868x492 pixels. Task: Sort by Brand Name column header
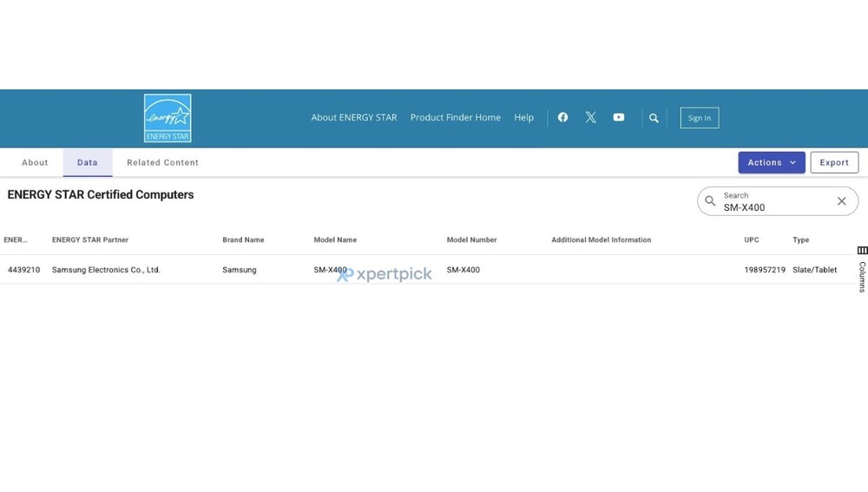coord(243,239)
